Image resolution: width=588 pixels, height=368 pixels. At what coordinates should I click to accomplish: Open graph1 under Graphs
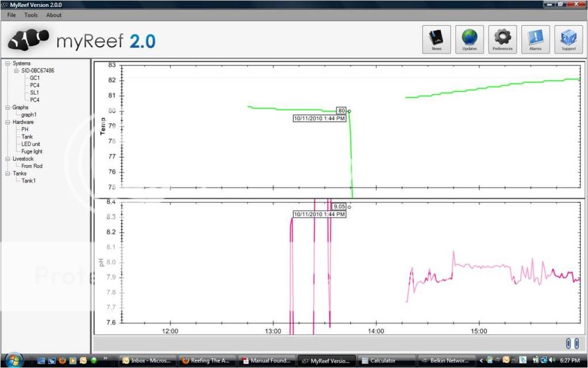(29, 114)
